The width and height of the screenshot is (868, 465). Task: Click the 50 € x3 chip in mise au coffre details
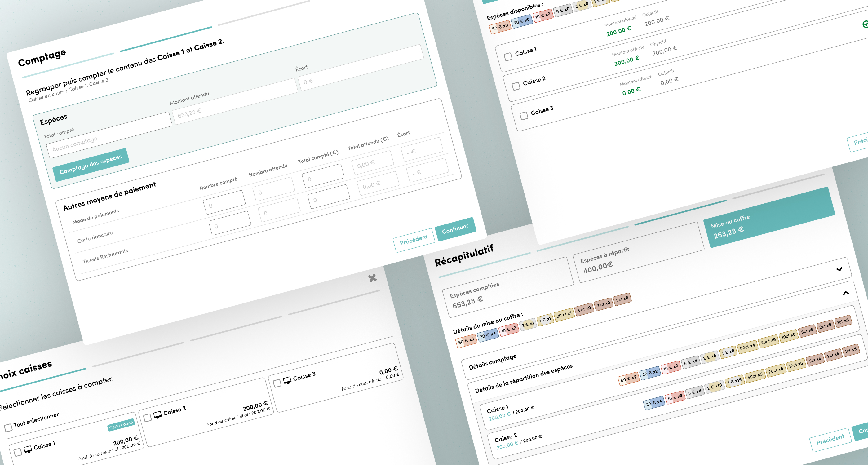click(466, 341)
